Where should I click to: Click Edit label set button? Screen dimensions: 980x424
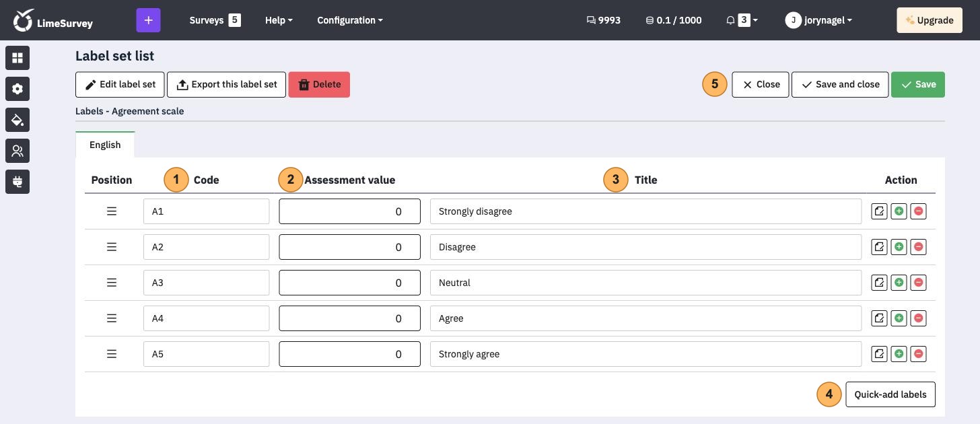click(x=120, y=84)
